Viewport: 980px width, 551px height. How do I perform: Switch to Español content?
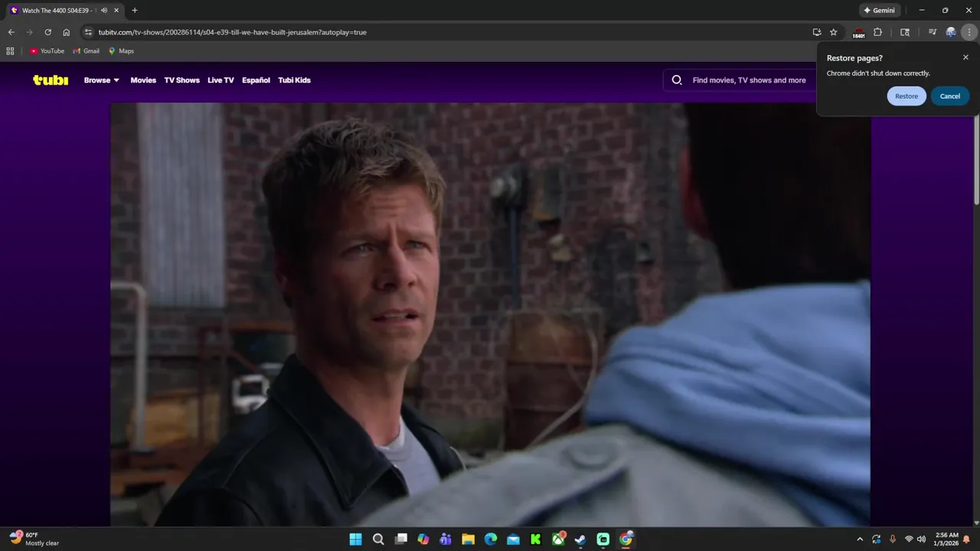256,80
